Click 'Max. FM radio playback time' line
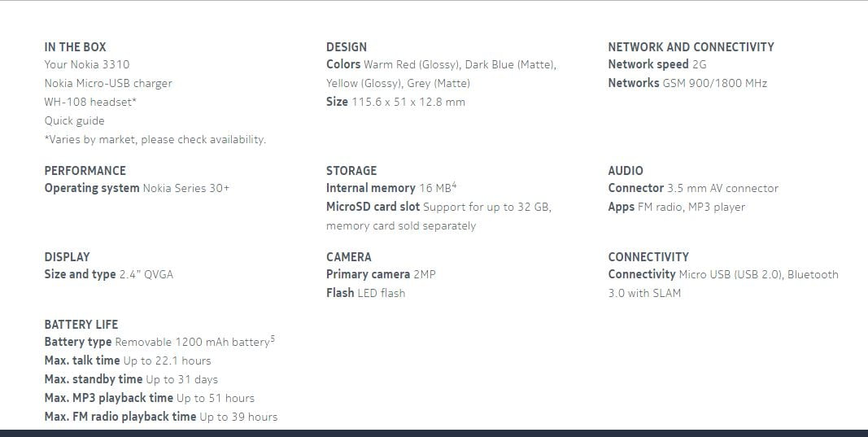Image resolution: width=868 pixels, height=437 pixels. [x=161, y=417]
